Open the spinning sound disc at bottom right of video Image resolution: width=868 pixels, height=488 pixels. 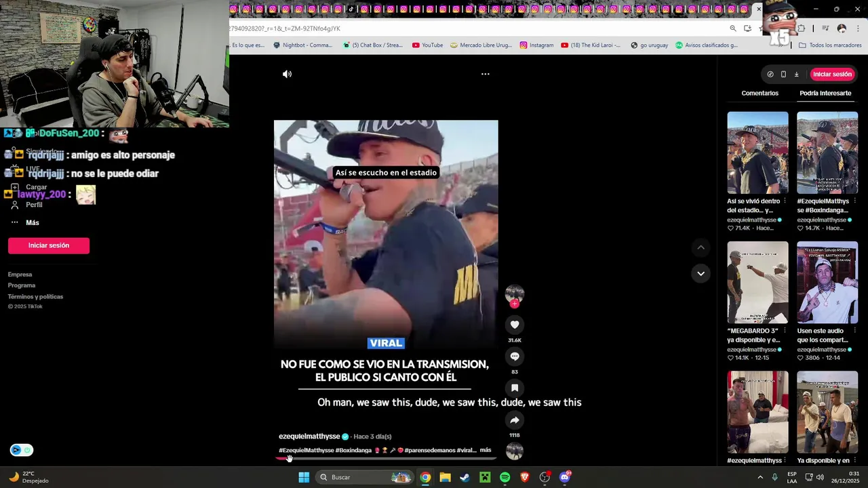[515, 451]
